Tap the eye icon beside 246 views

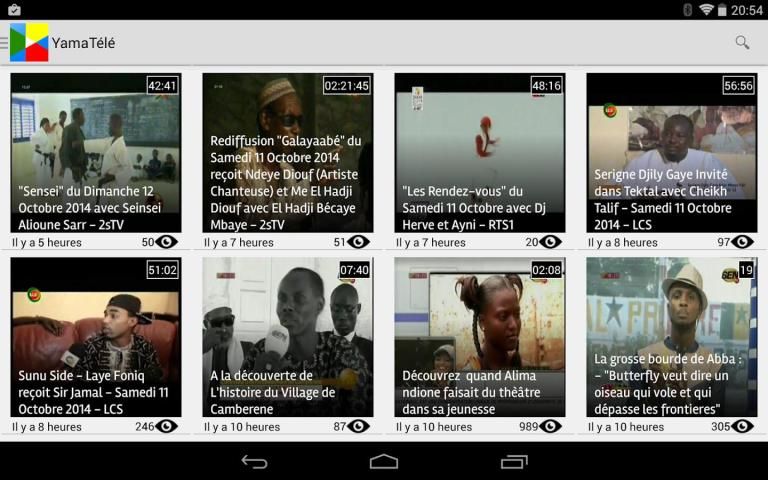[167, 427]
